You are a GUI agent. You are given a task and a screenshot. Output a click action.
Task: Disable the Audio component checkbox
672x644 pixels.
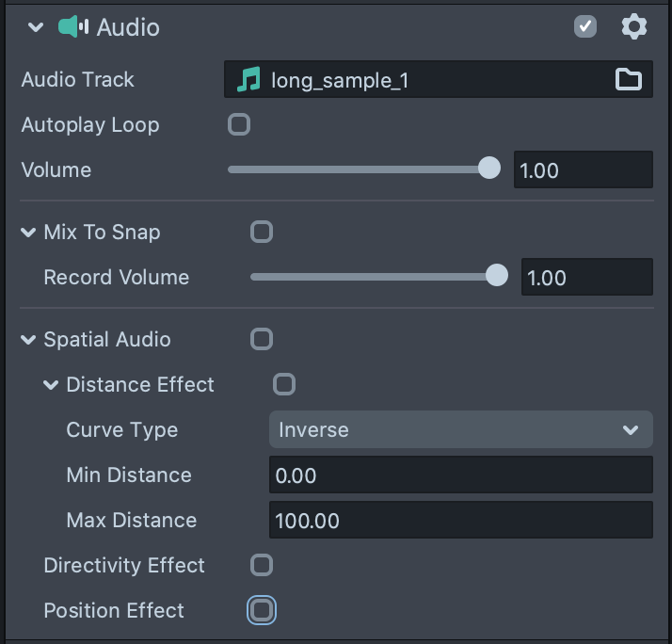585,27
